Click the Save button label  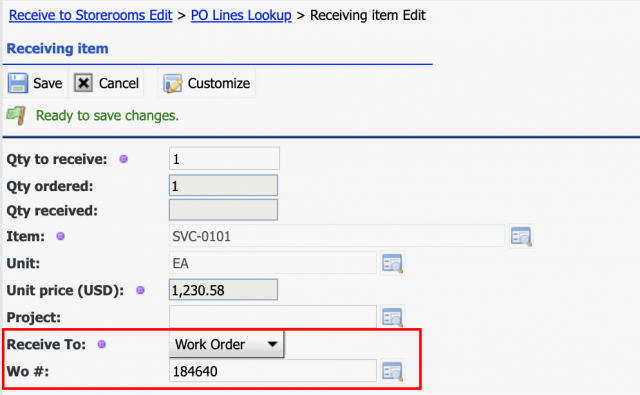tap(48, 83)
